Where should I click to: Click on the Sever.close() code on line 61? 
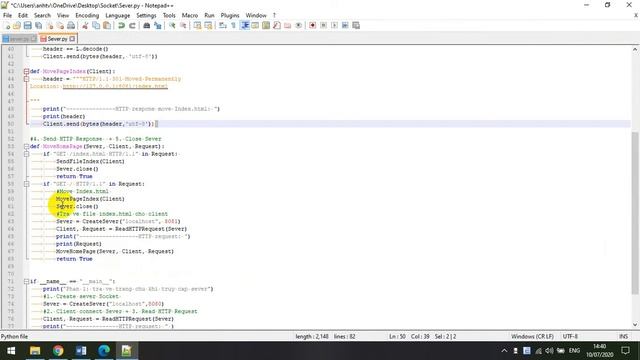(77, 206)
